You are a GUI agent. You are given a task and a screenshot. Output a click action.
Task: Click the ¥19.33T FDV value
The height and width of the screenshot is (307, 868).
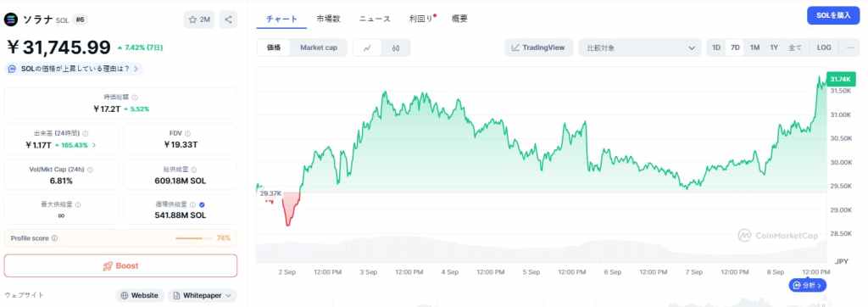pyautogui.click(x=181, y=145)
